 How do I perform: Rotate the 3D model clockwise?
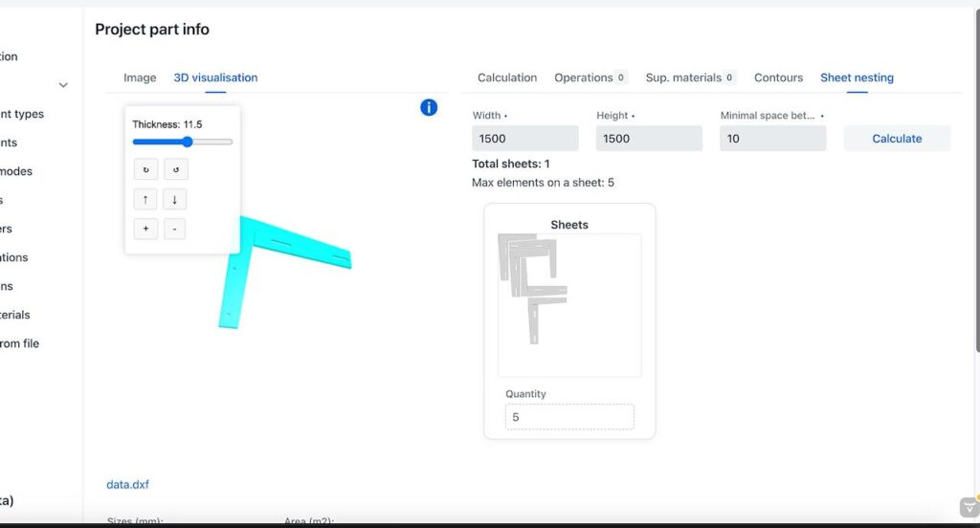tap(145, 170)
